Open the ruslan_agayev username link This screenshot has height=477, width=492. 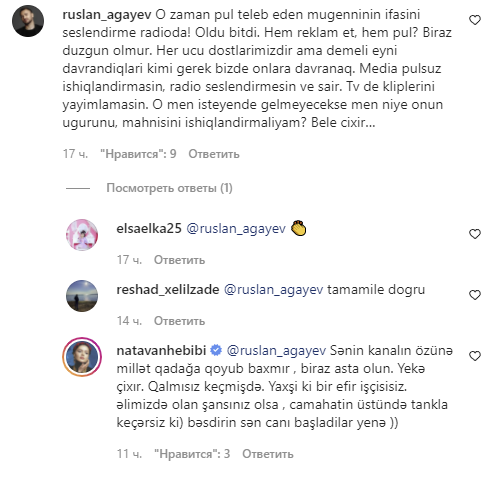point(107,15)
